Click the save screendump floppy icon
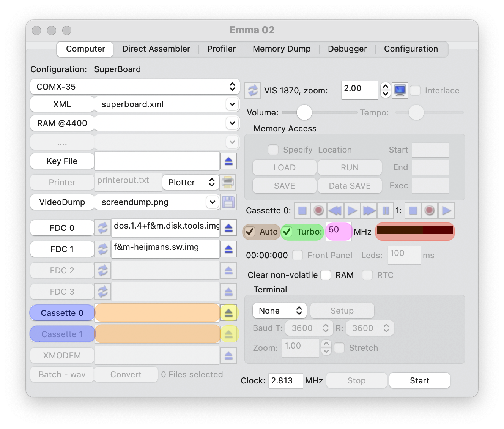504x429 pixels. pyautogui.click(x=228, y=202)
